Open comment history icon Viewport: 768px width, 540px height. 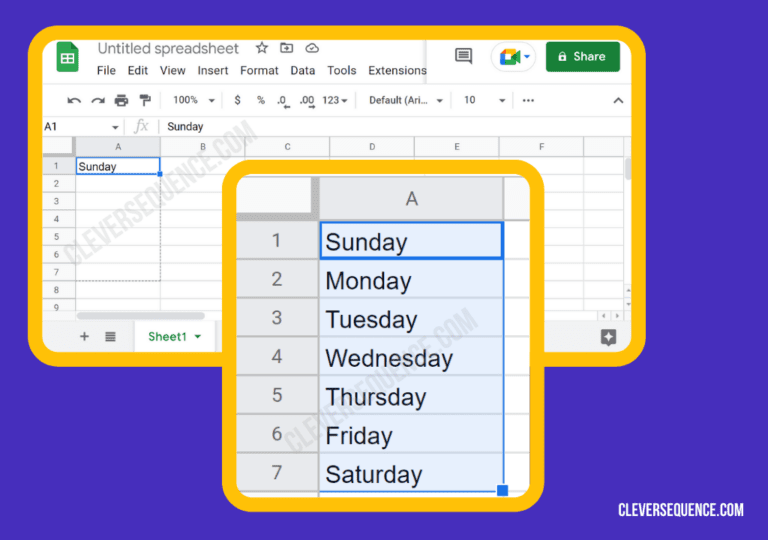(463, 56)
